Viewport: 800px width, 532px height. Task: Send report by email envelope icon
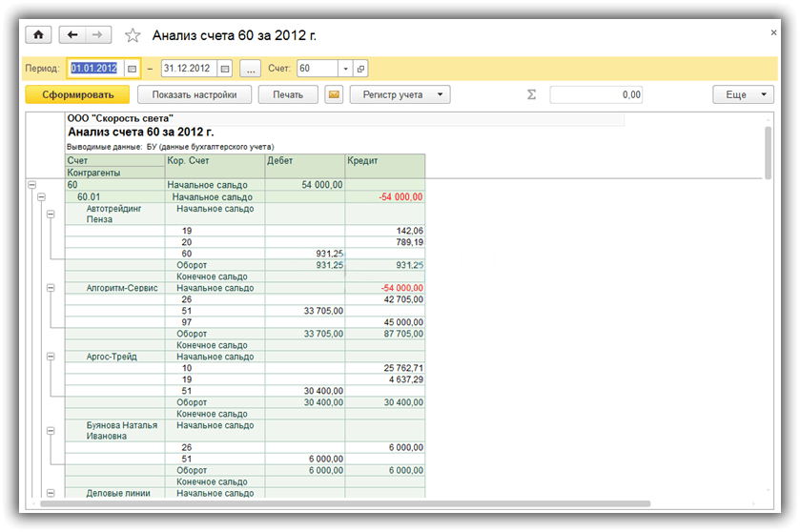334,94
